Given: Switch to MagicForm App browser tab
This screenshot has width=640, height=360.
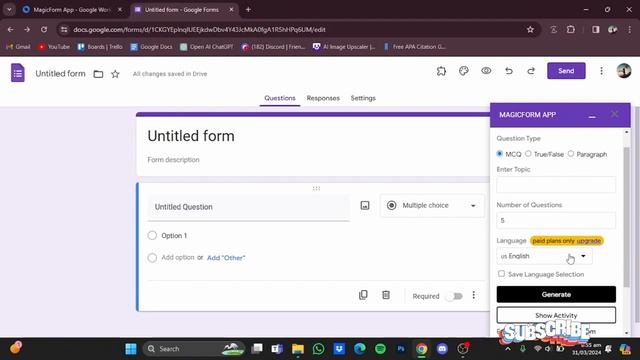Looking at the screenshot, I should [x=72, y=9].
